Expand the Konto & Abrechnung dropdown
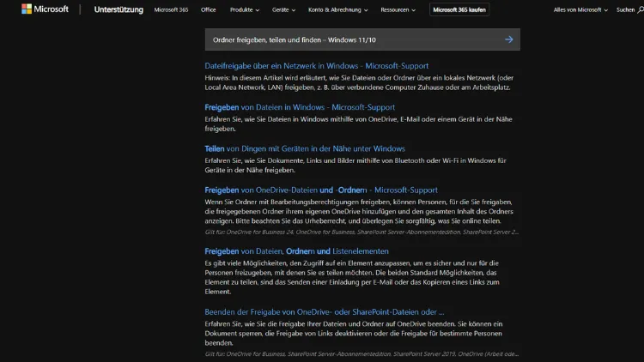 338,9
